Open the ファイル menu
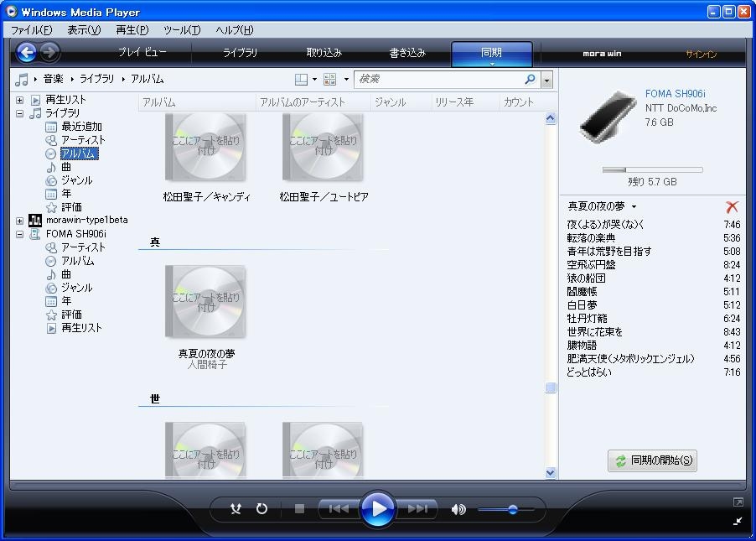756x541 pixels. (x=31, y=30)
